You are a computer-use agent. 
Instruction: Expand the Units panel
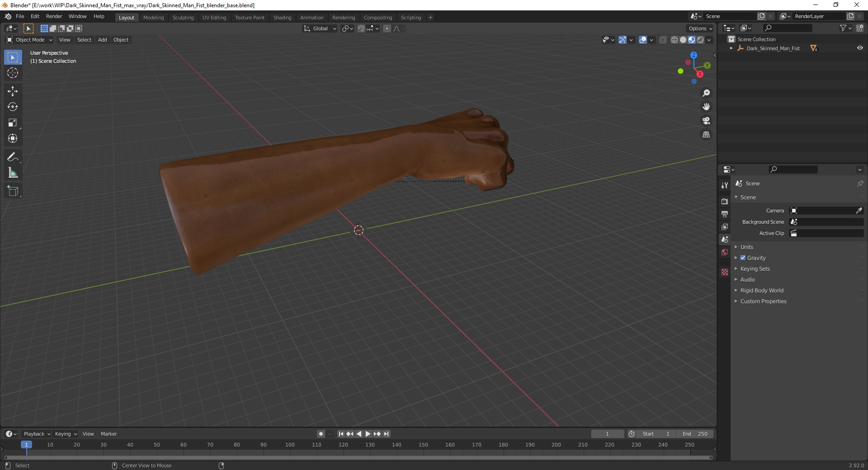(746, 247)
